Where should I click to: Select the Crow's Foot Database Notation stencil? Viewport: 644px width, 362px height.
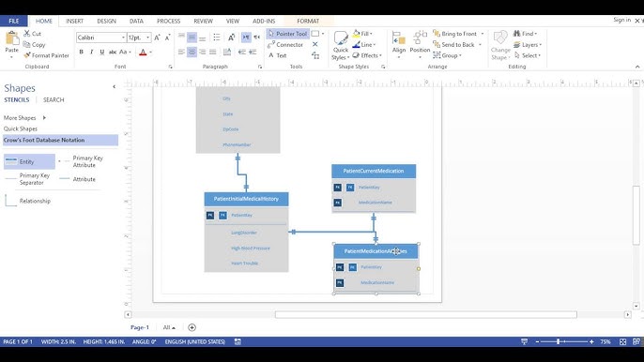pos(60,140)
